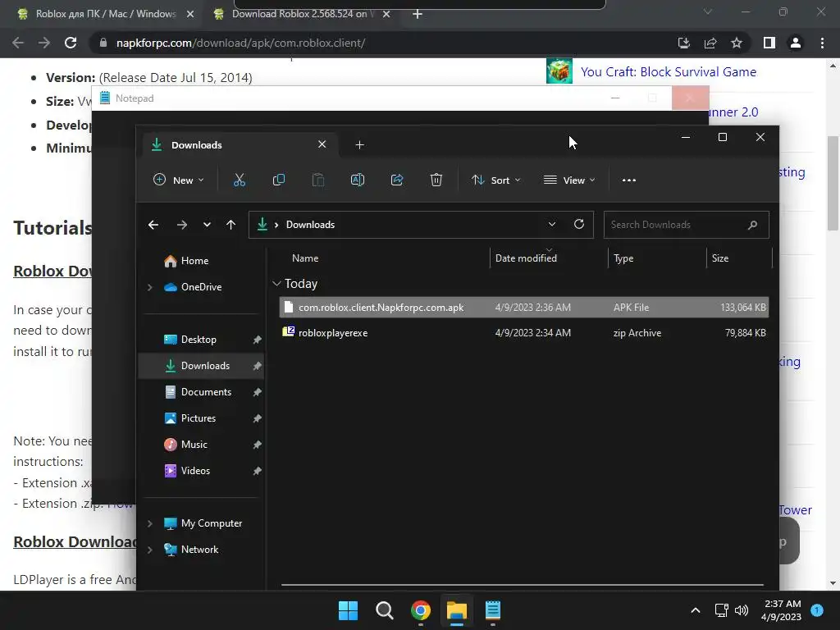
Task: Open taskbar Search
Action: (384, 610)
